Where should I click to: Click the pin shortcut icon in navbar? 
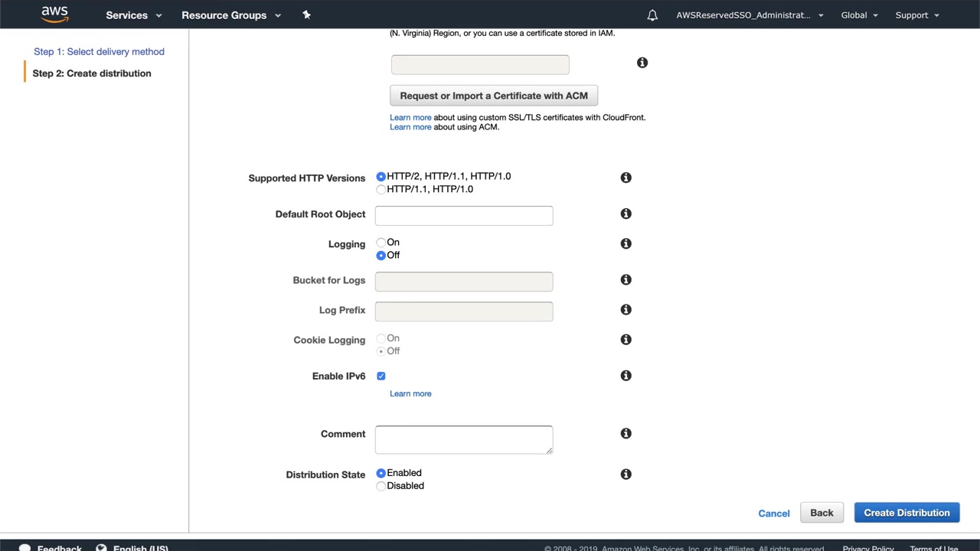pos(307,15)
